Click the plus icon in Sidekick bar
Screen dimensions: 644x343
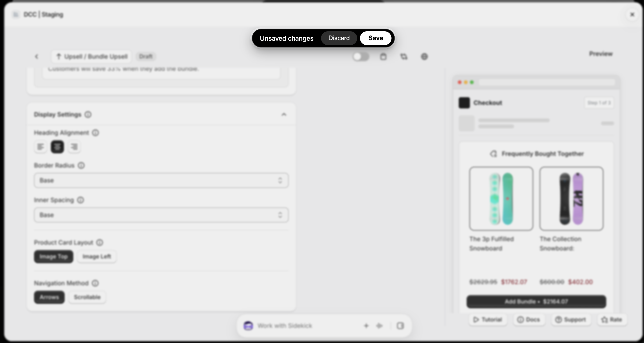point(366,326)
